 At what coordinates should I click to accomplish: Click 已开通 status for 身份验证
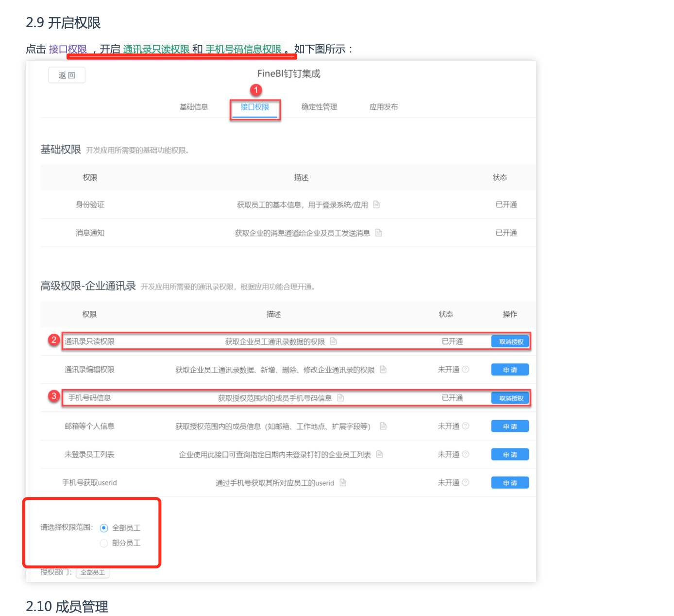[506, 205]
